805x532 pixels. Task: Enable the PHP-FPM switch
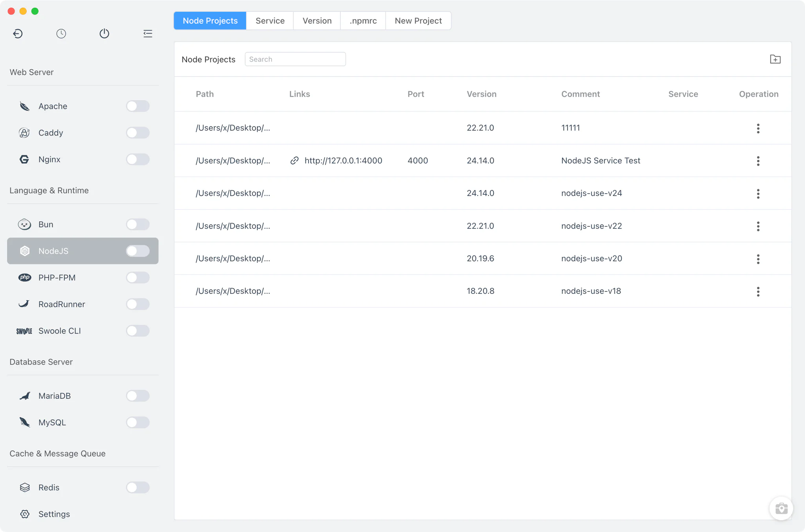138,277
